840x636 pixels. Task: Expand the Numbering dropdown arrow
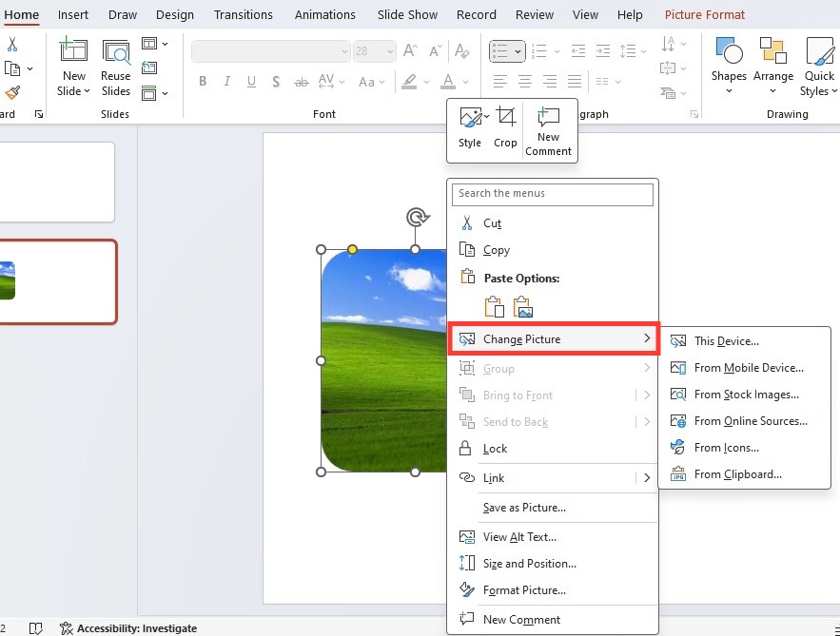[557, 52]
